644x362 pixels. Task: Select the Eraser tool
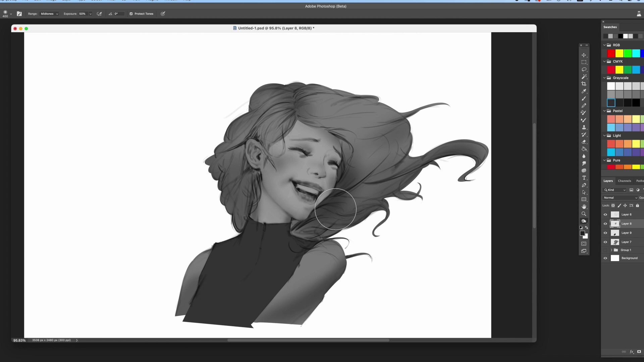[584, 142]
